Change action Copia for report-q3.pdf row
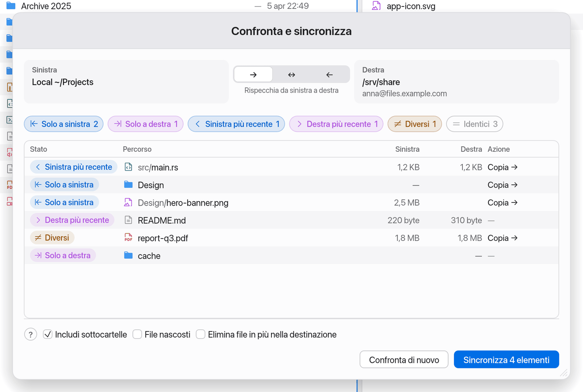583x392 pixels. pos(502,238)
